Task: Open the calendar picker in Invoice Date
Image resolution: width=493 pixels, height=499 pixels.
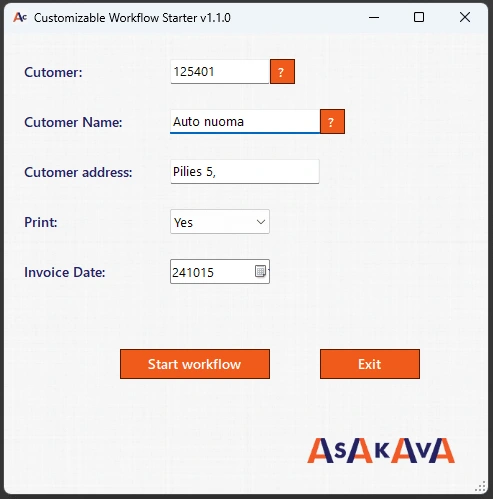Action: pos(260,271)
